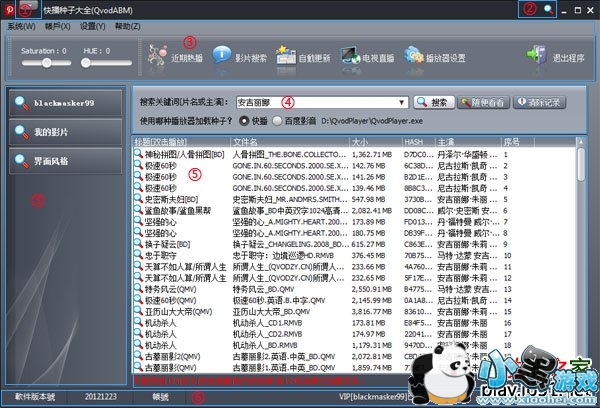Click size cell 232.65 MB
The height and width of the screenshot is (408, 600).
point(368,277)
